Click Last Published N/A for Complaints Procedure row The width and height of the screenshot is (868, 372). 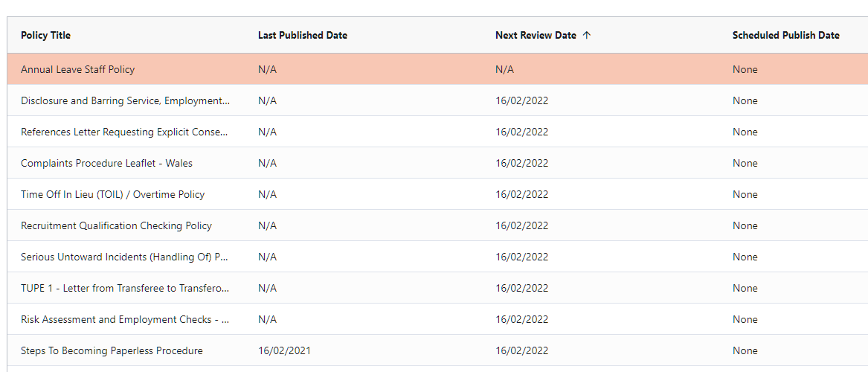[267, 163]
